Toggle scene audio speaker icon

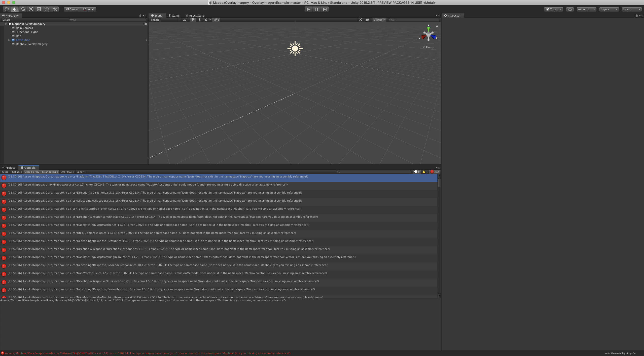tap(199, 20)
